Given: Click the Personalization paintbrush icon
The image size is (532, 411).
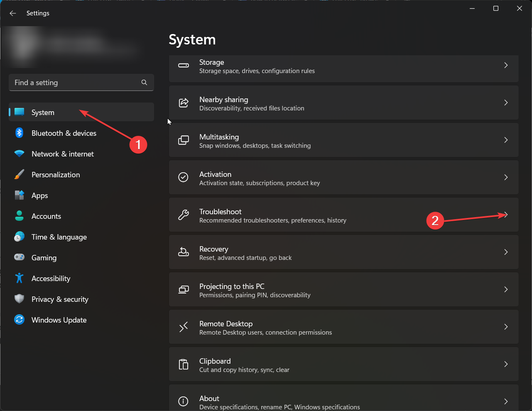Looking at the screenshot, I should (19, 174).
